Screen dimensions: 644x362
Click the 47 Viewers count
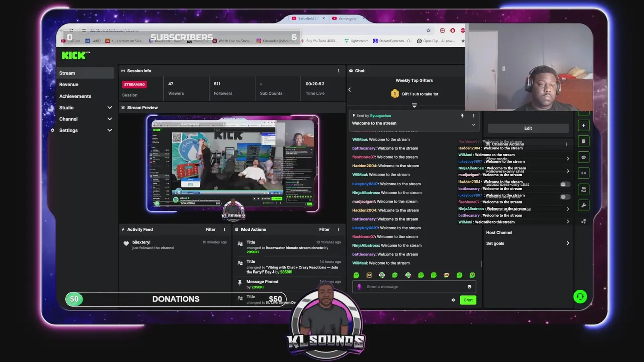[171, 84]
